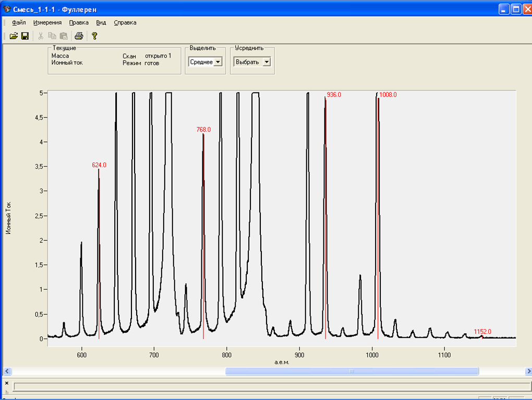Click the scroll right arrow below the chart
Image resolution: width=532 pixels, height=400 pixels.
528,371
